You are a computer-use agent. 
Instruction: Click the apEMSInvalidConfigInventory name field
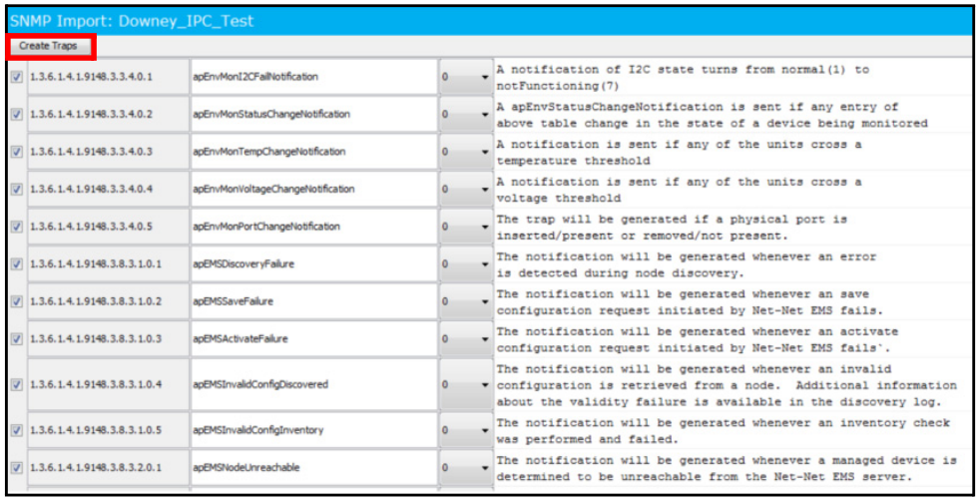tap(313, 430)
